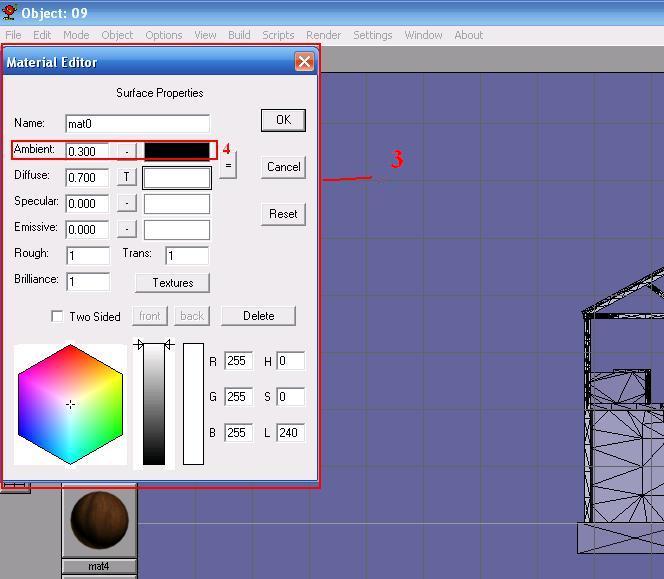The image size is (664, 579).
Task: Click the equals link colors button
Action: point(228,165)
